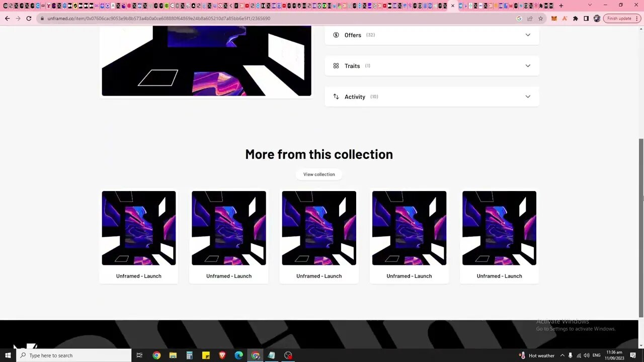Click the site lock icon in address bar
The width and height of the screenshot is (644, 362).
coord(42,19)
